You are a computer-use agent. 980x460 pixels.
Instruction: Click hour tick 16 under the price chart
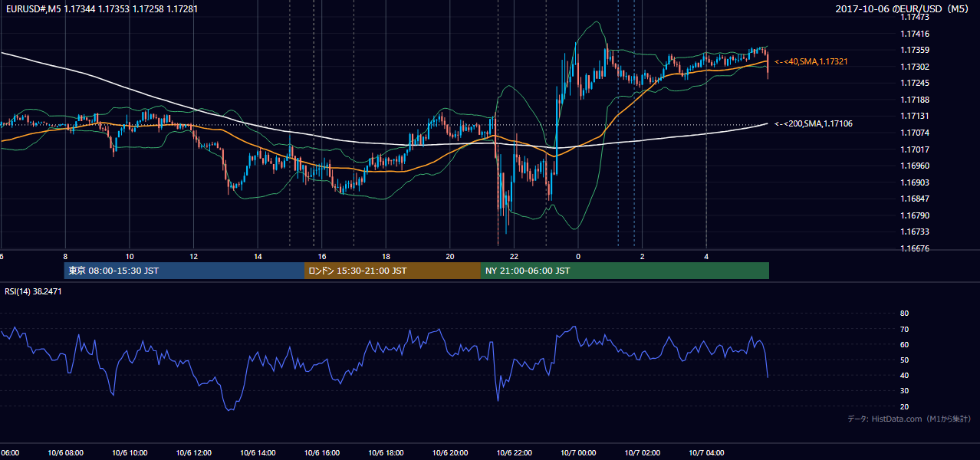(x=322, y=256)
